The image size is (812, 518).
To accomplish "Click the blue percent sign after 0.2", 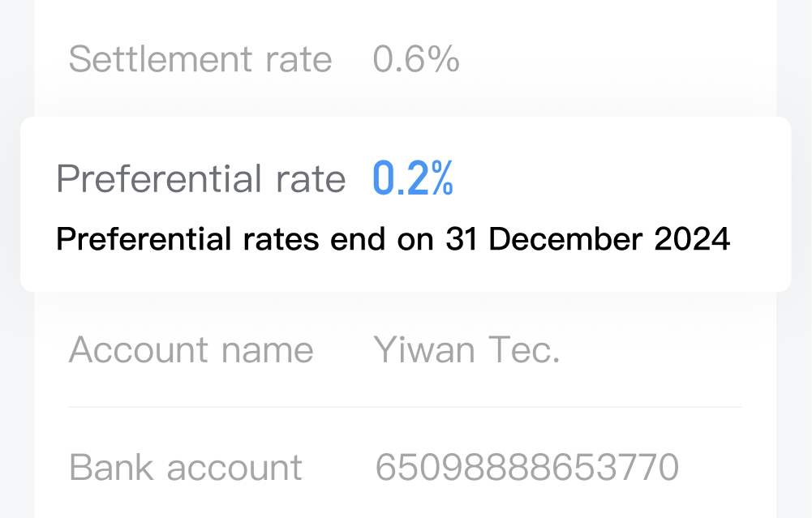I will pos(442,178).
